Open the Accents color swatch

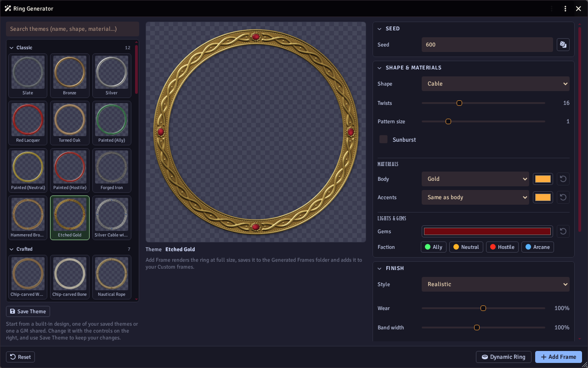click(543, 197)
